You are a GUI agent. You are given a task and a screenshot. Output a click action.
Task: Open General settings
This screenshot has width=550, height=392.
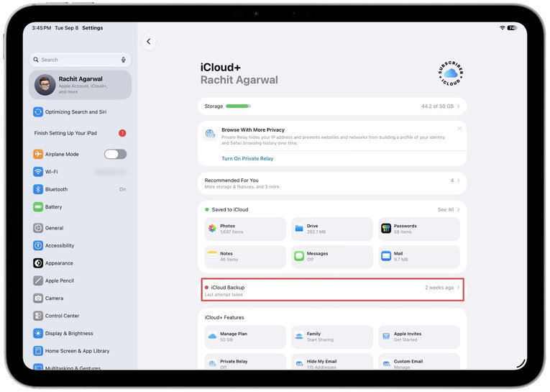coord(80,228)
